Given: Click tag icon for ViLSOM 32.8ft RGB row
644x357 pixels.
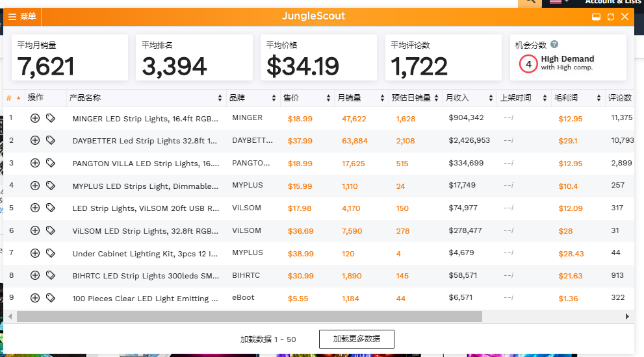Looking at the screenshot, I should point(51,230).
